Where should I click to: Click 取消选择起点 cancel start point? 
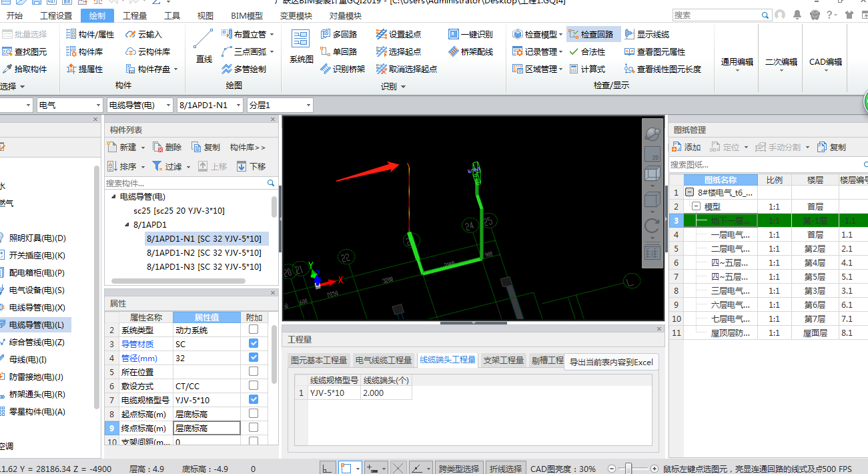point(406,69)
